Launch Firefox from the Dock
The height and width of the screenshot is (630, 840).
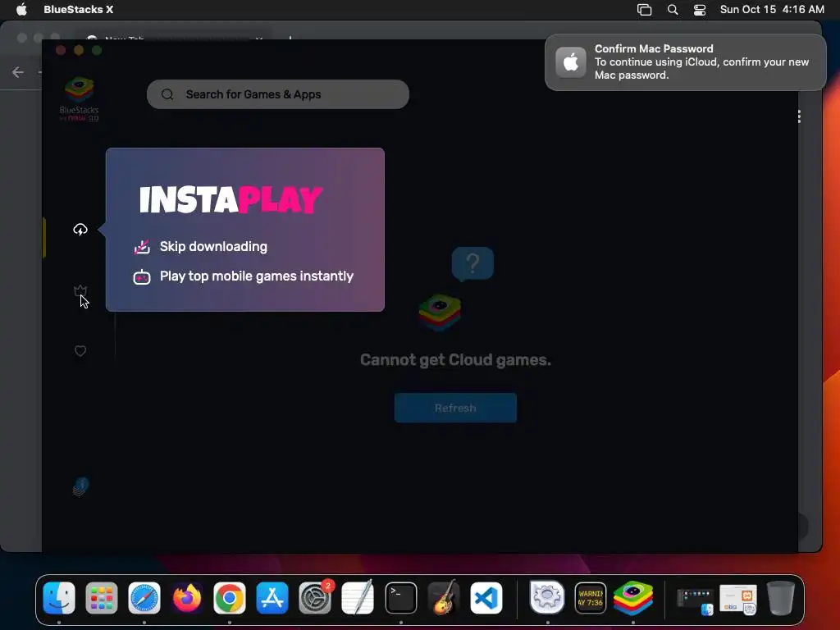pyautogui.click(x=187, y=598)
